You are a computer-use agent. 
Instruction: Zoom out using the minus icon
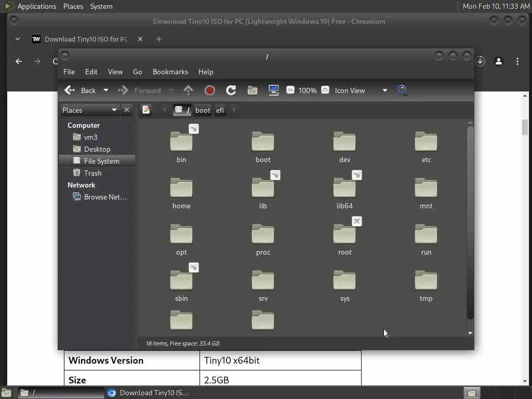pyautogui.click(x=290, y=90)
